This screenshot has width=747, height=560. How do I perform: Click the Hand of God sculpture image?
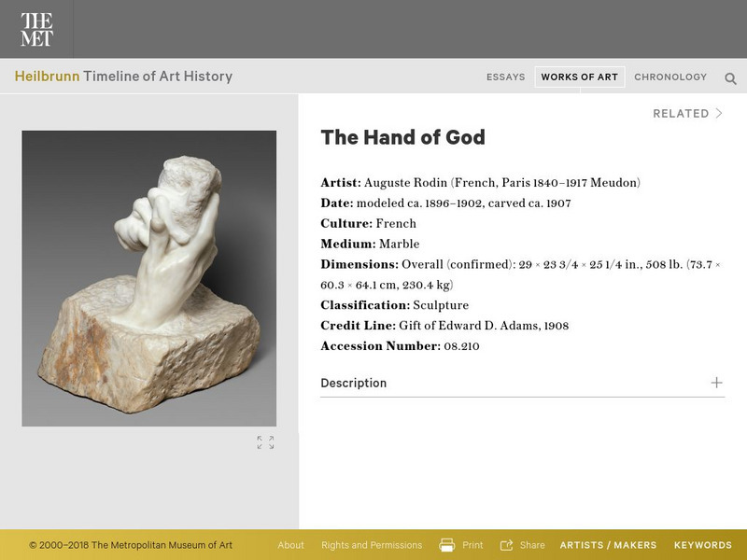[x=149, y=278]
